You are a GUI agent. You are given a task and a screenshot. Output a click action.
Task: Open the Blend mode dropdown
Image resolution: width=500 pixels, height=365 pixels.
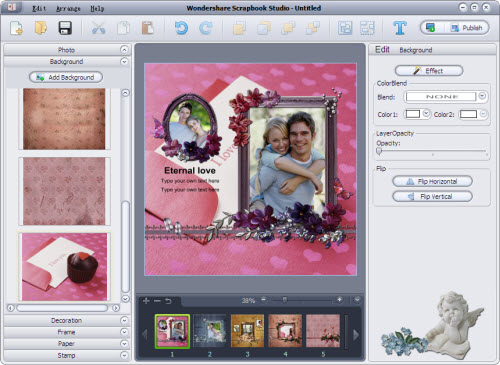[482, 96]
